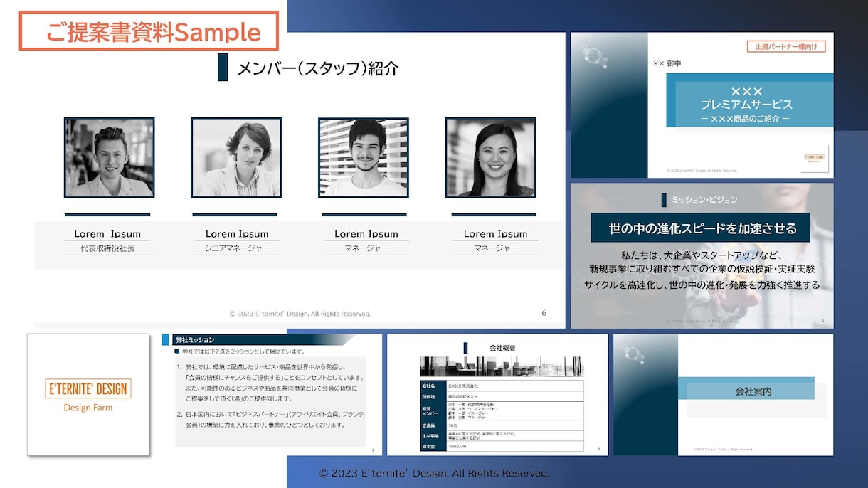This screenshot has width=868, height=488.
Task: Click the photo of the man in a suit
Action: coord(109,158)
